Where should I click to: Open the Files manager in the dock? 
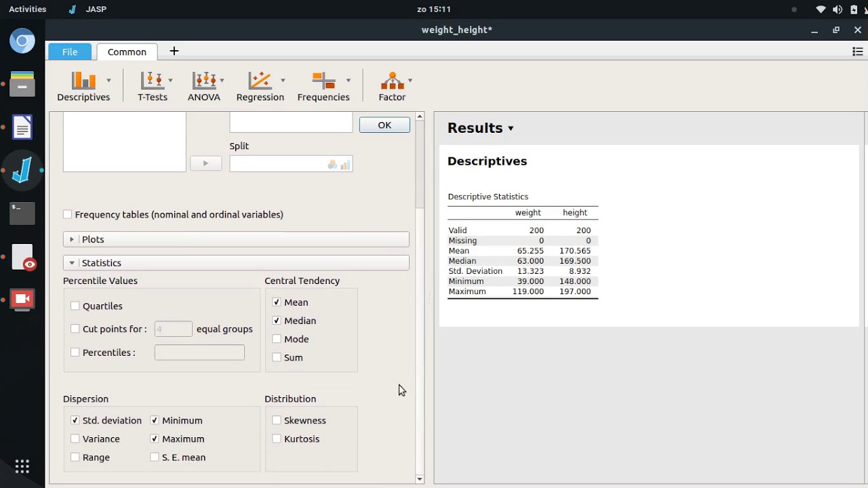pos(22,84)
